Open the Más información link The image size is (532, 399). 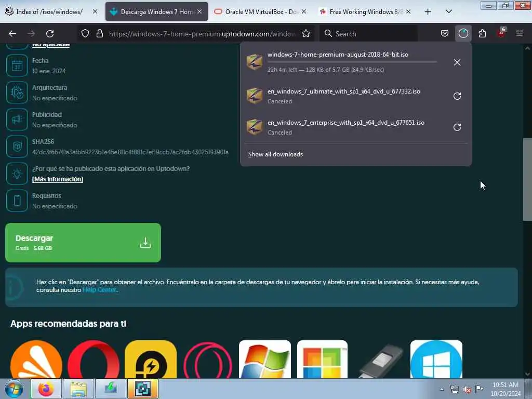coord(58,179)
